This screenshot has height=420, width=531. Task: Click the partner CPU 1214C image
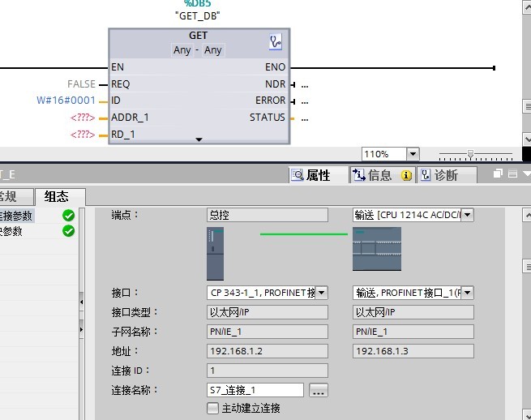point(377,249)
